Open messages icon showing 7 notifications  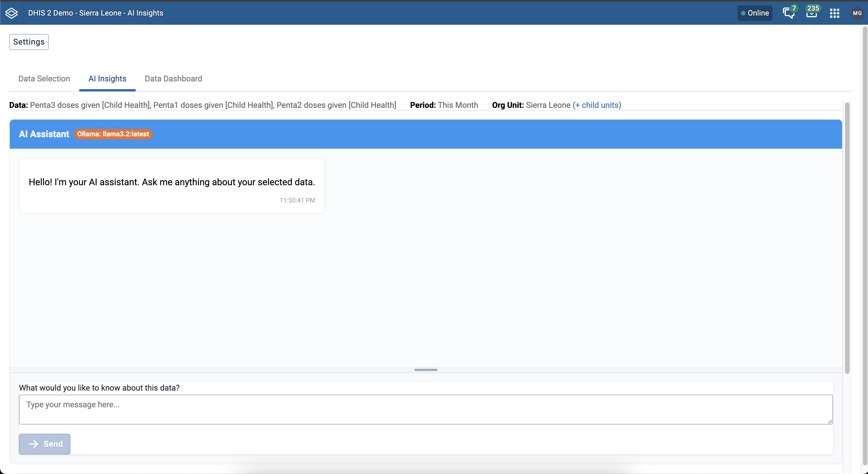click(788, 13)
